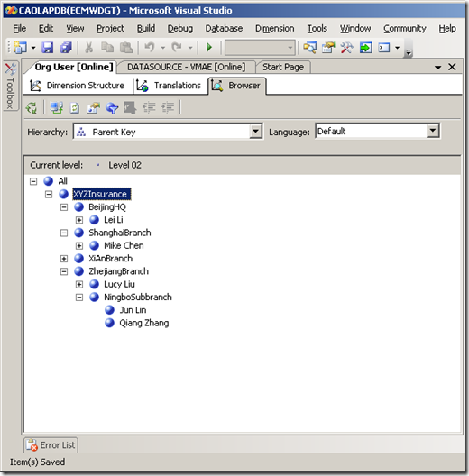Click the disabled Writeback icon
Image resolution: width=469 pixels, height=476 pixels.
pos(130,107)
